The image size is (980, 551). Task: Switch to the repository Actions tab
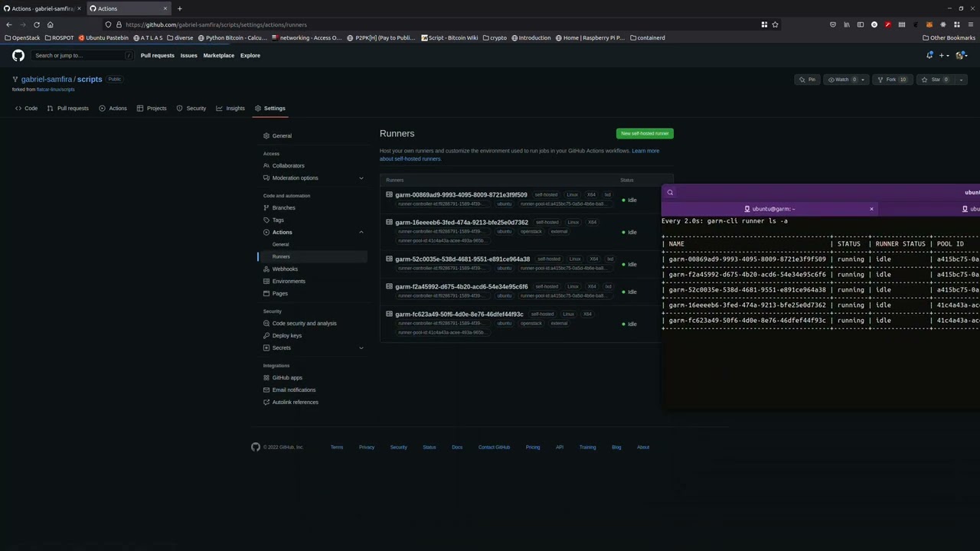(x=113, y=109)
